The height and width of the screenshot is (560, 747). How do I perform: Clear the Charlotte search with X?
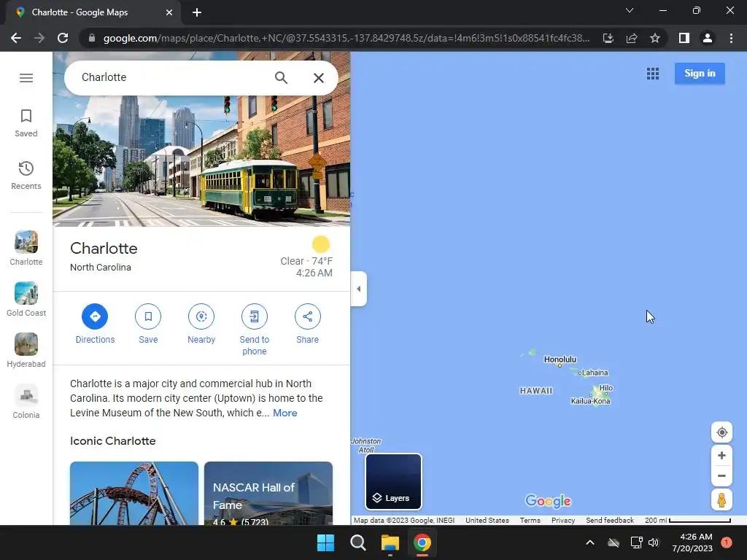point(319,77)
